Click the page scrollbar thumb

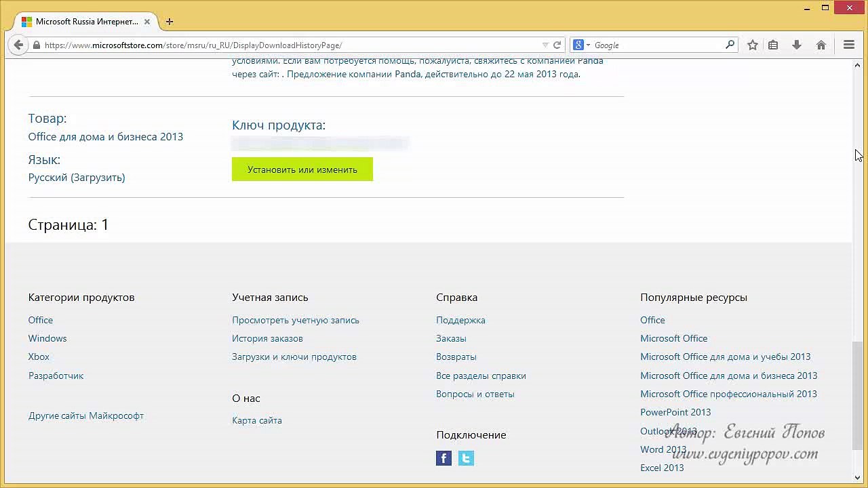point(859,395)
